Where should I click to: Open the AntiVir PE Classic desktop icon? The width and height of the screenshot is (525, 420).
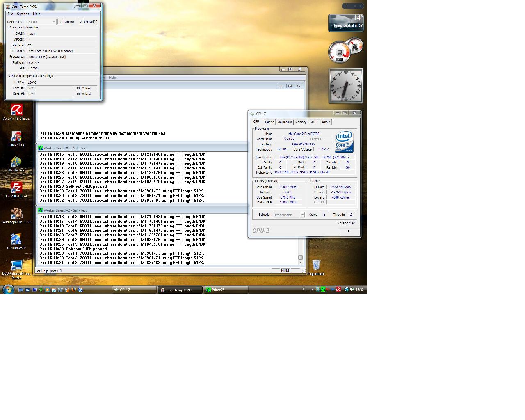(16, 112)
